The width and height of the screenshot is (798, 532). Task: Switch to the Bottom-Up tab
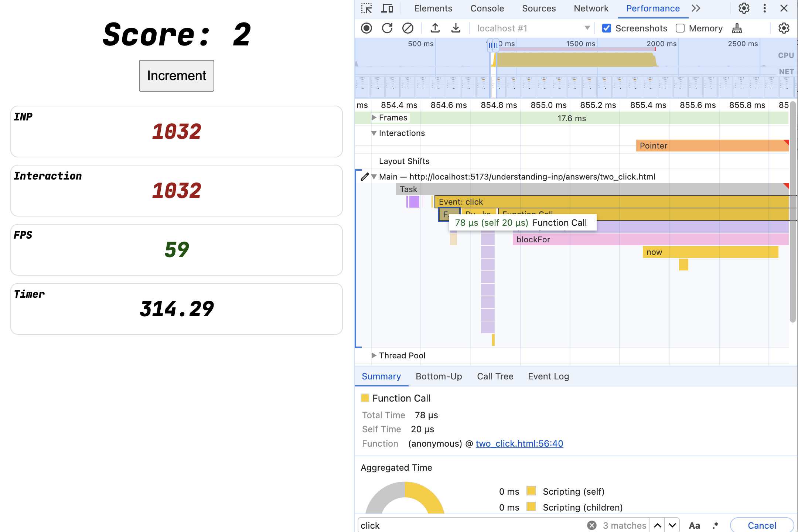439,376
